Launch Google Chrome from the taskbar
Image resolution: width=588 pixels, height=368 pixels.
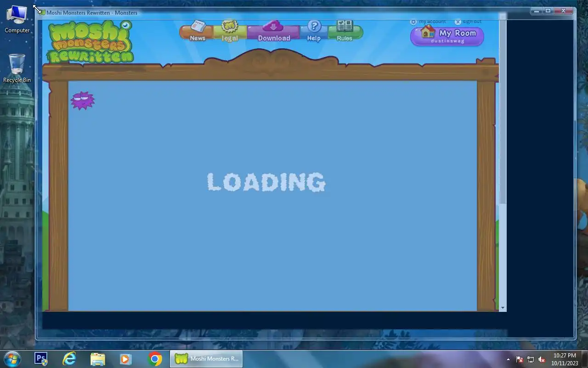[155, 359]
